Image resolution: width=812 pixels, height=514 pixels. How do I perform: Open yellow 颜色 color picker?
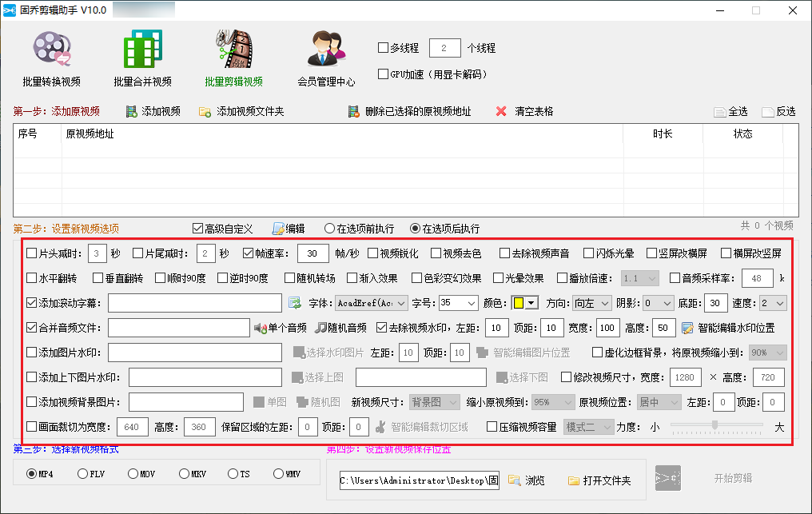[524, 303]
